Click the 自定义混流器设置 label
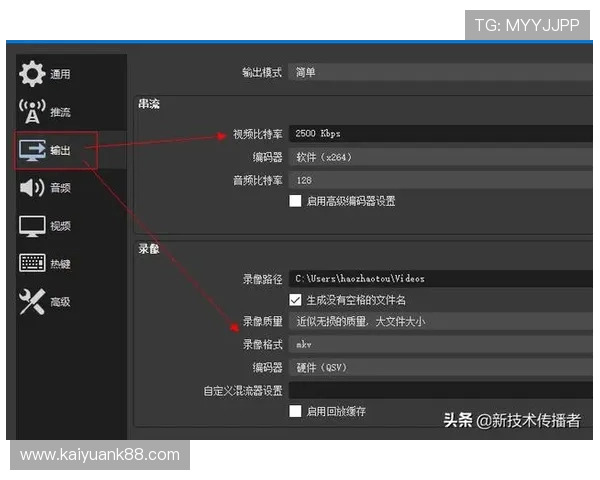This screenshot has height=480, width=600. pos(243,391)
